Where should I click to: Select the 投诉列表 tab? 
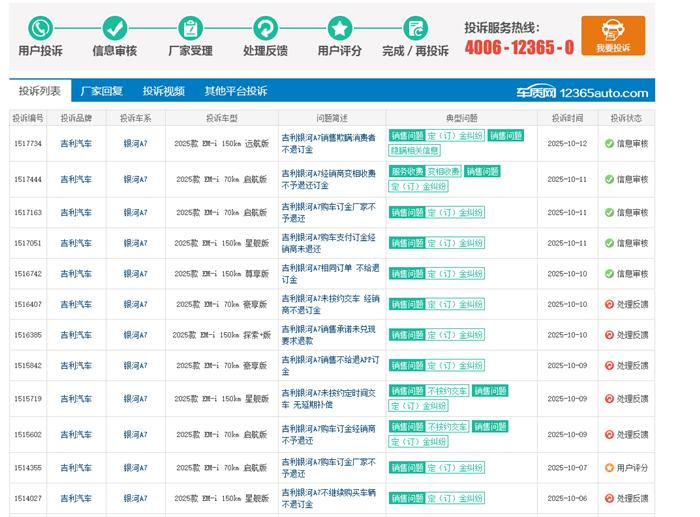coord(39,91)
